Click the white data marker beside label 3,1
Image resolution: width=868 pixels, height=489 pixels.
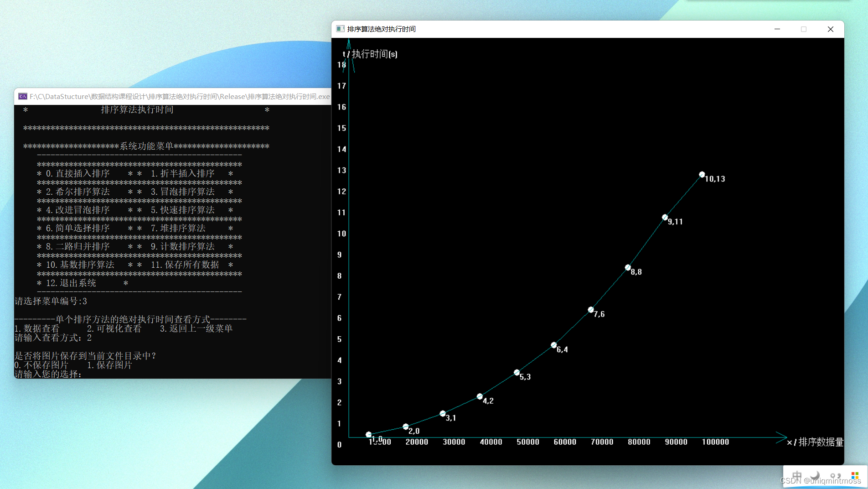point(443,414)
